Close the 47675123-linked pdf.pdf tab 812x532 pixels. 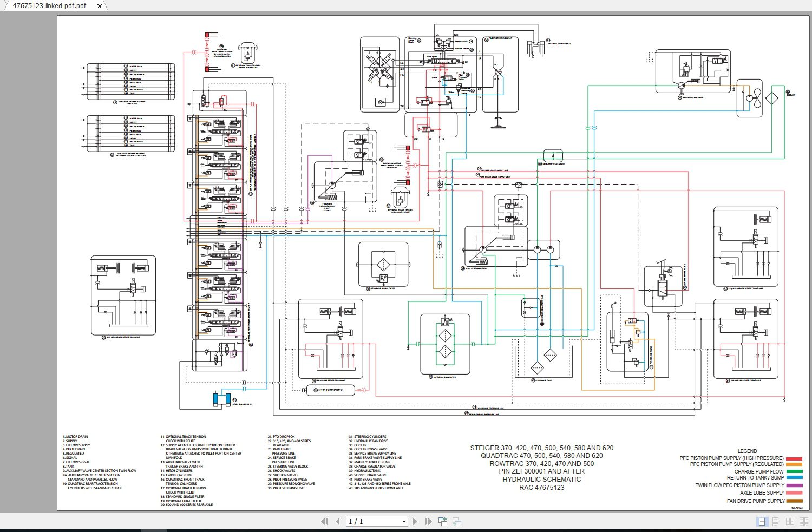(x=99, y=6)
